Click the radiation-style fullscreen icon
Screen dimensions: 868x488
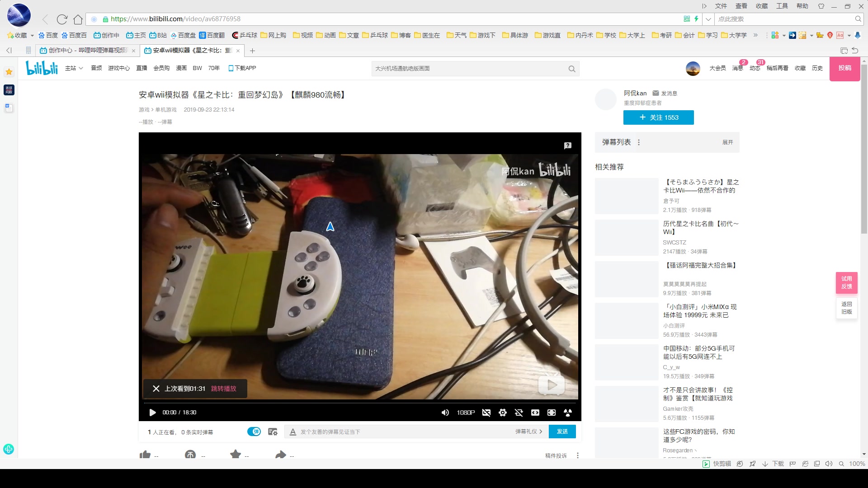click(568, 413)
